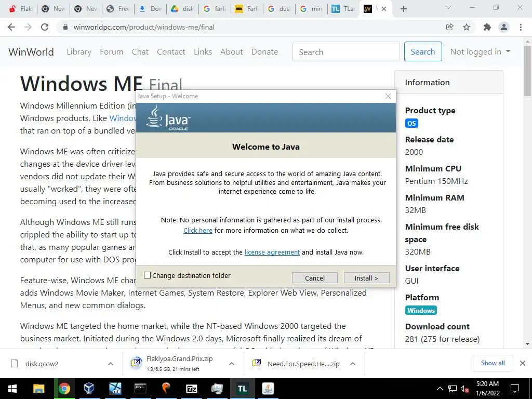Expand options for disk.qcow2 download
This screenshot has height=399, width=532.
point(111,364)
